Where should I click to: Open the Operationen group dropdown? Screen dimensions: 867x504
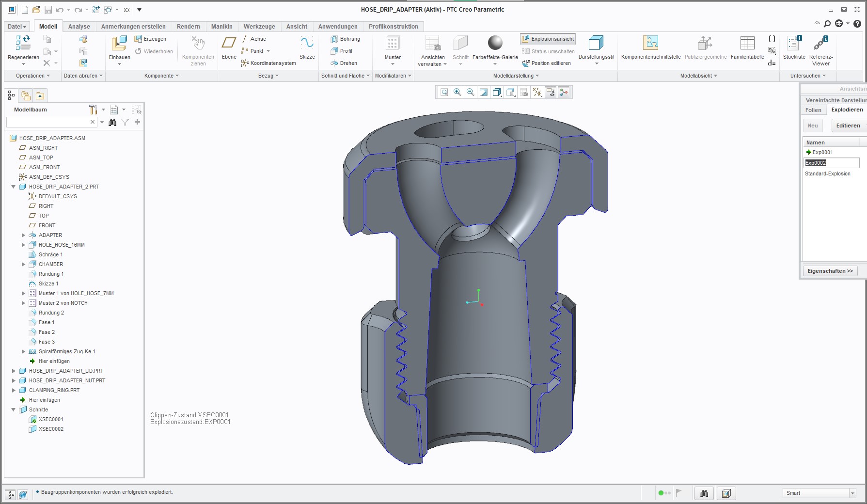[x=33, y=76]
